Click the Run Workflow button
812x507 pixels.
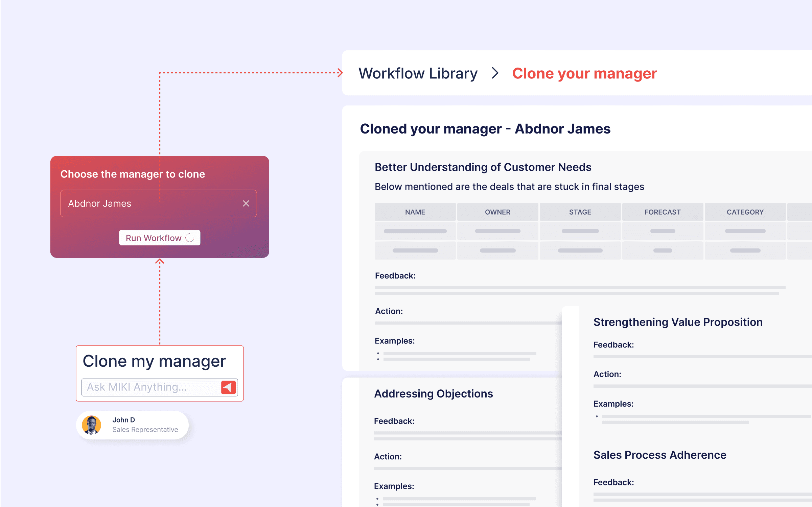154,238
